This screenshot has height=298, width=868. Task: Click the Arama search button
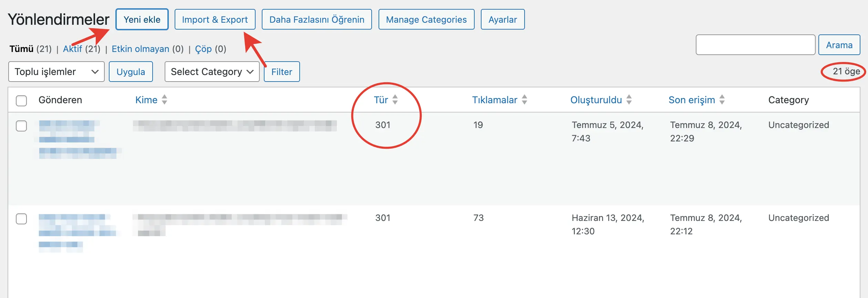point(839,45)
